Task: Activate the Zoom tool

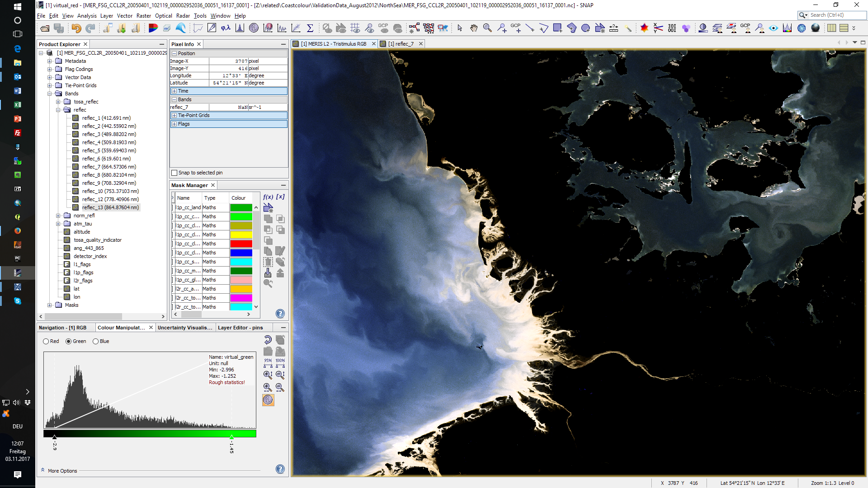Action: (487, 28)
